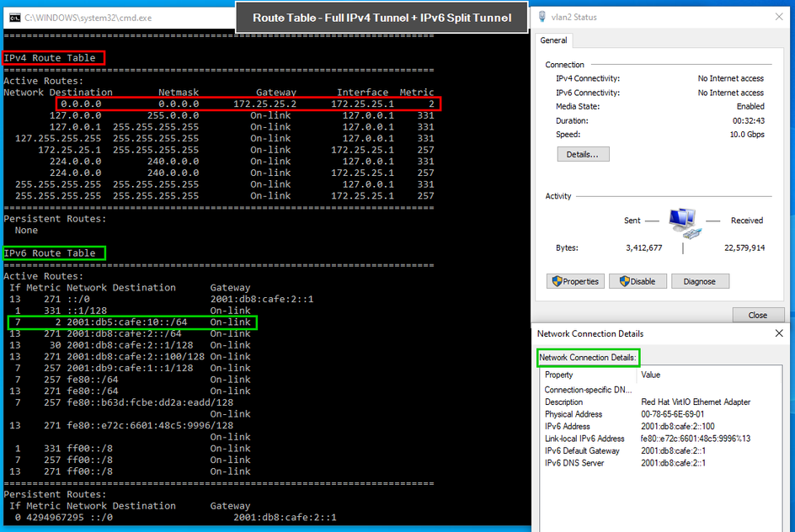Click the 'IPv4 Route Table' heading in cmd
Screen dimensions: 795x532
click(x=50, y=58)
